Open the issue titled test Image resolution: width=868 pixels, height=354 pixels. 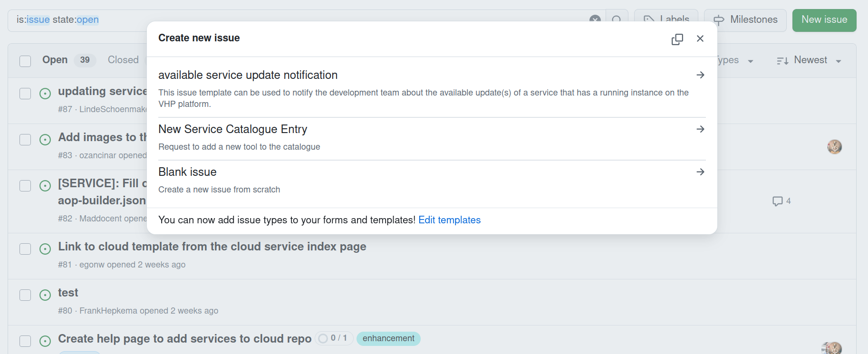point(68,293)
